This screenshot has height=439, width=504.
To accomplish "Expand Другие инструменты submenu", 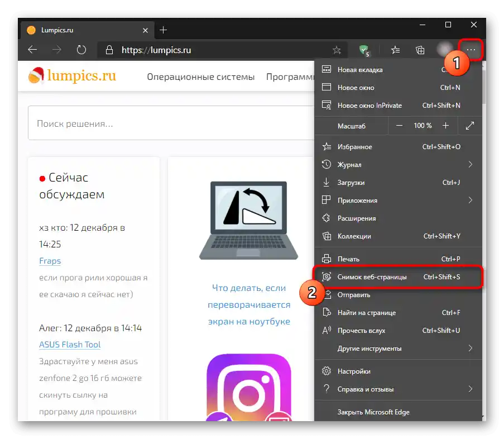I will (x=398, y=349).
